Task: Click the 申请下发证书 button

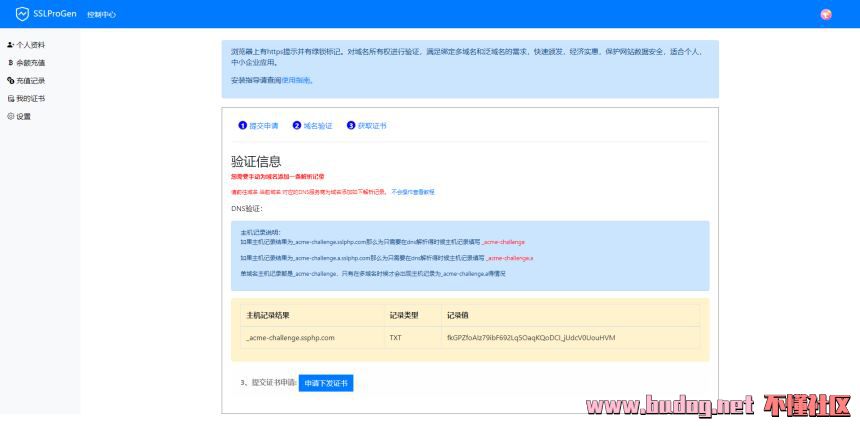Action: (326, 383)
